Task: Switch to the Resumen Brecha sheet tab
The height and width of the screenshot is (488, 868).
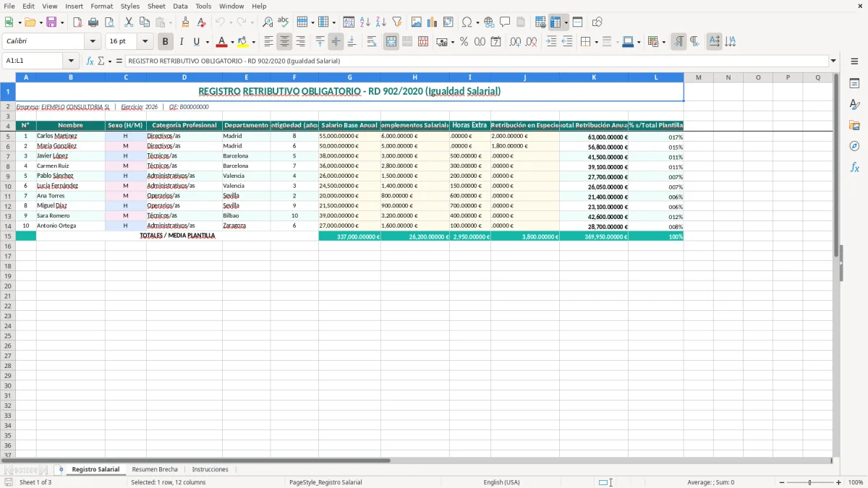Action: coord(155,470)
